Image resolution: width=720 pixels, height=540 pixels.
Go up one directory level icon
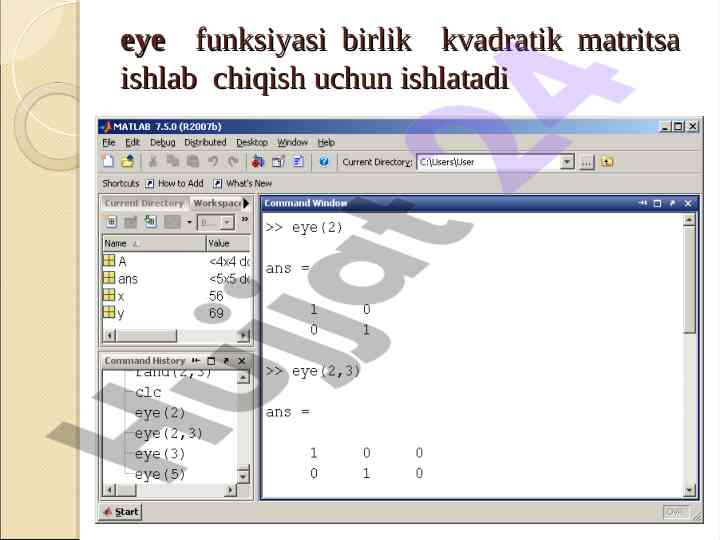tap(607, 162)
